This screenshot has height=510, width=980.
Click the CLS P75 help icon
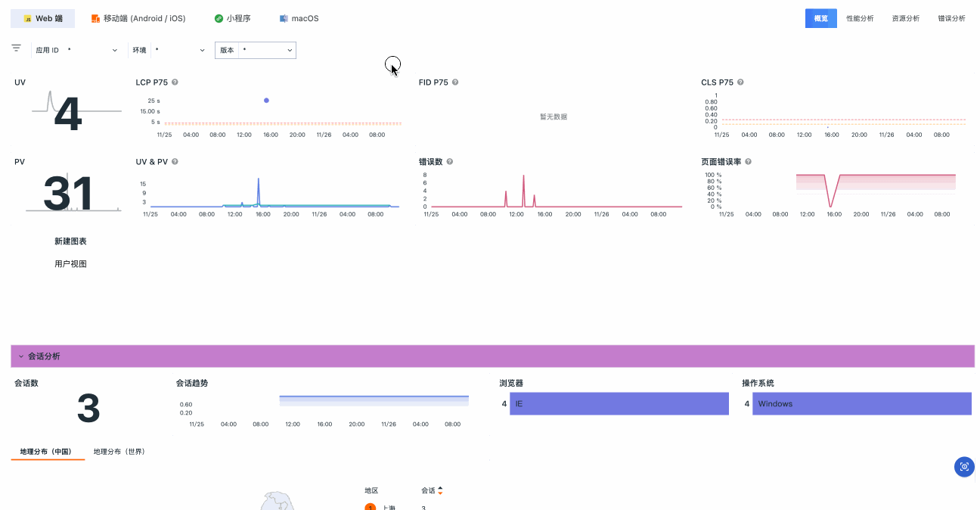(x=740, y=82)
